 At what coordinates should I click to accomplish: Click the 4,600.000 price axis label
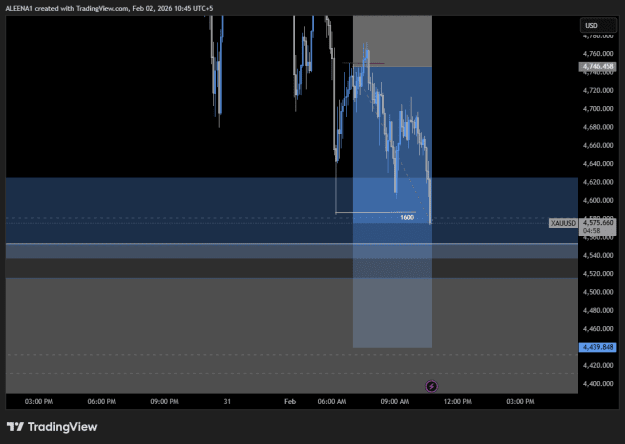pos(598,200)
